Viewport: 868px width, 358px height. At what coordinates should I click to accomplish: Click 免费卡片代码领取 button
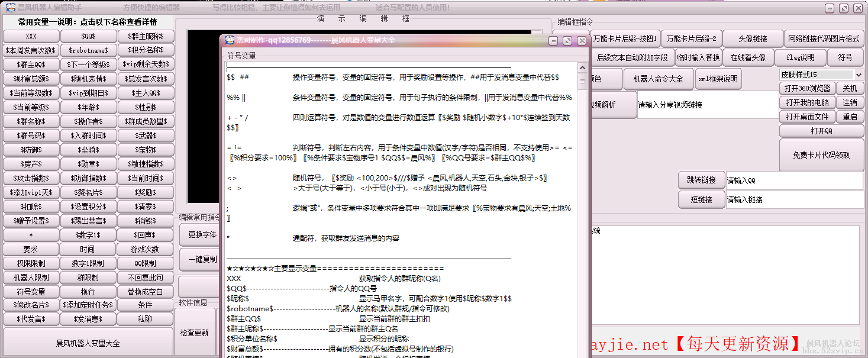point(821,155)
